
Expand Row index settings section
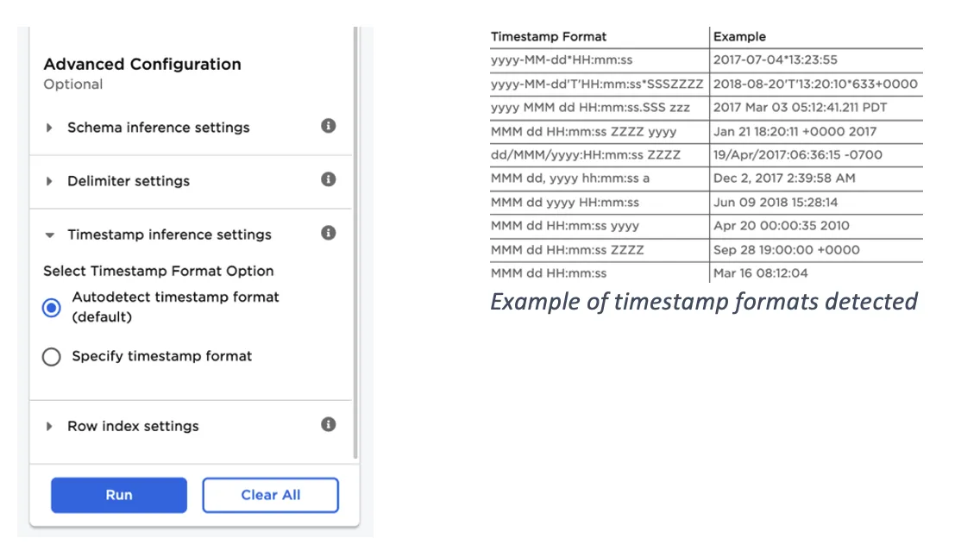point(49,427)
